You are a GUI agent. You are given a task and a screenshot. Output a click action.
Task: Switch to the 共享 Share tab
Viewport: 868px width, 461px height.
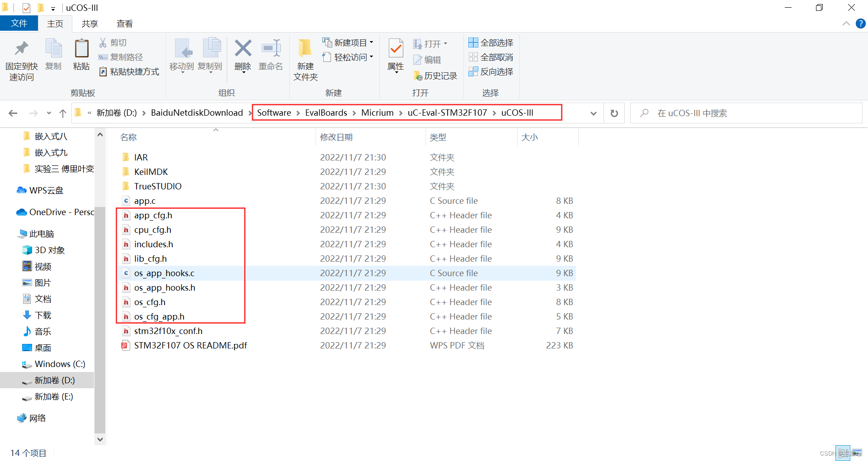[x=90, y=24]
